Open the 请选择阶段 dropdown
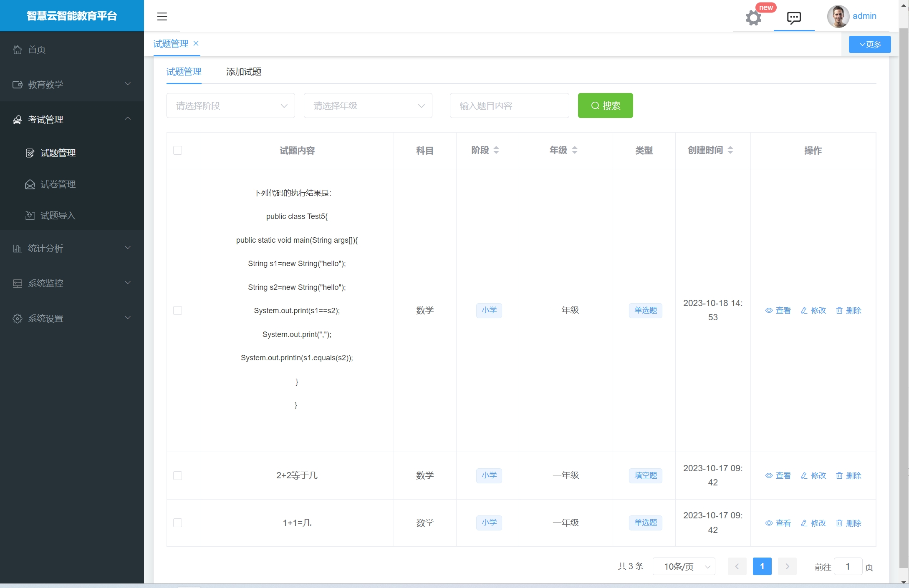Screen dimensions: 909x588 pos(230,106)
